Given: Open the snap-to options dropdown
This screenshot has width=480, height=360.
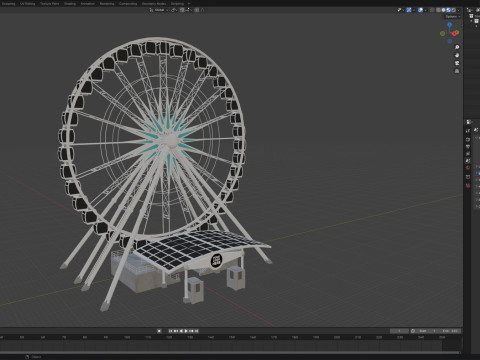Looking at the screenshot, I should (188, 10).
